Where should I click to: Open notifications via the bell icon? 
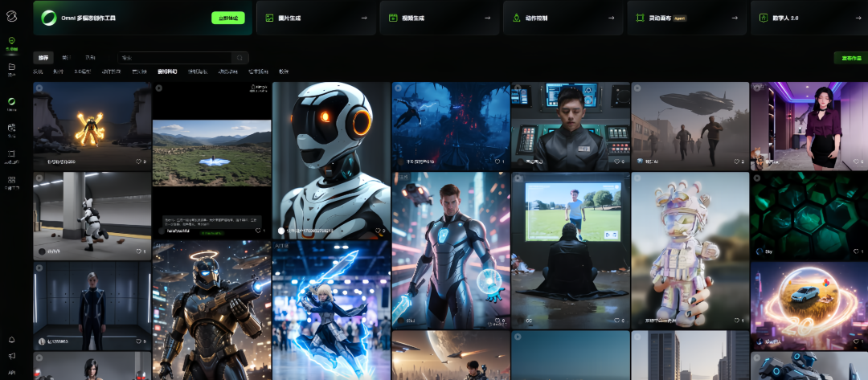(x=11, y=340)
